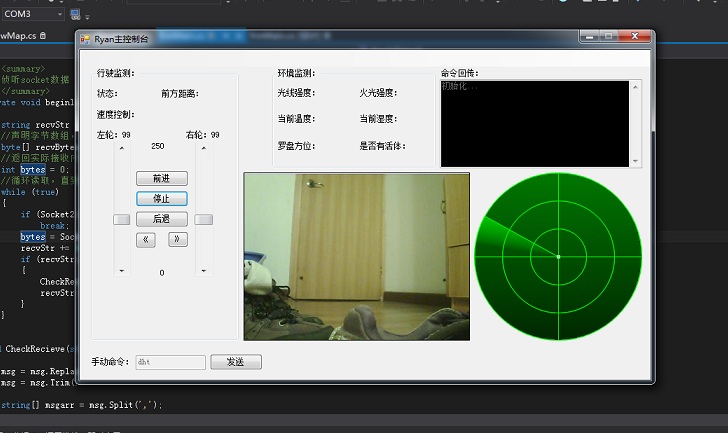Click the 行驶监测 group label
The height and width of the screenshot is (433, 728).
[116, 73]
